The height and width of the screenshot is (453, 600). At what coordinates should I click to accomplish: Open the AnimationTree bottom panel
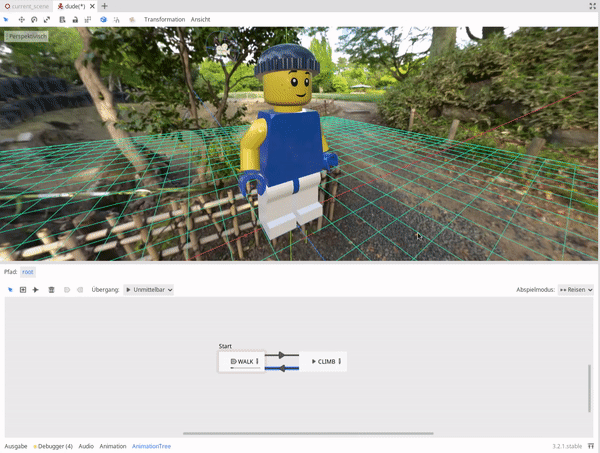pyautogui.click(x=152, y=446)
